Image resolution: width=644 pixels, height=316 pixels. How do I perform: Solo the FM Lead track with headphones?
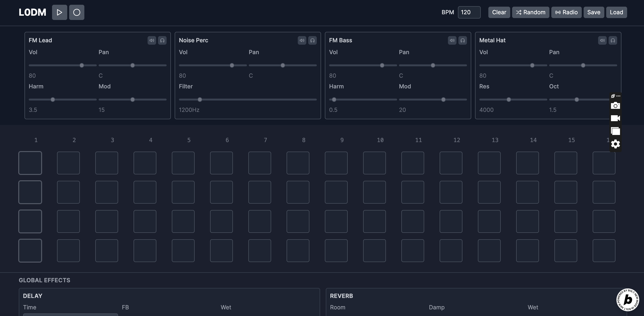(x=162, y=40)
